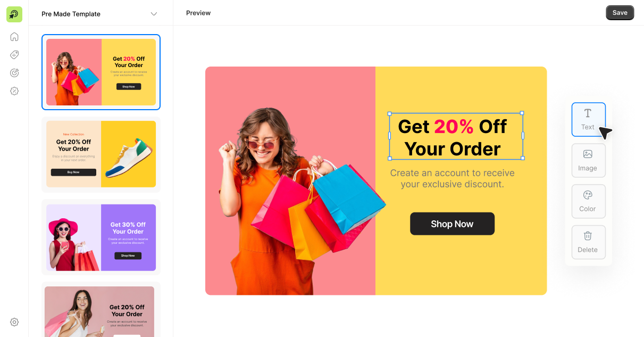Open the settings gear at sidebar bottom
The height and width of the screenshot is (337, 644).
point(14,322)
